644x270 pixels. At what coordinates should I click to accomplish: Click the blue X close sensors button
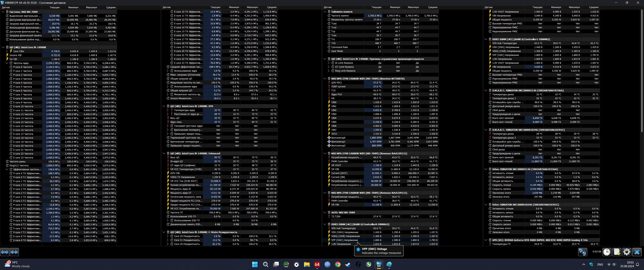[637, 252]
